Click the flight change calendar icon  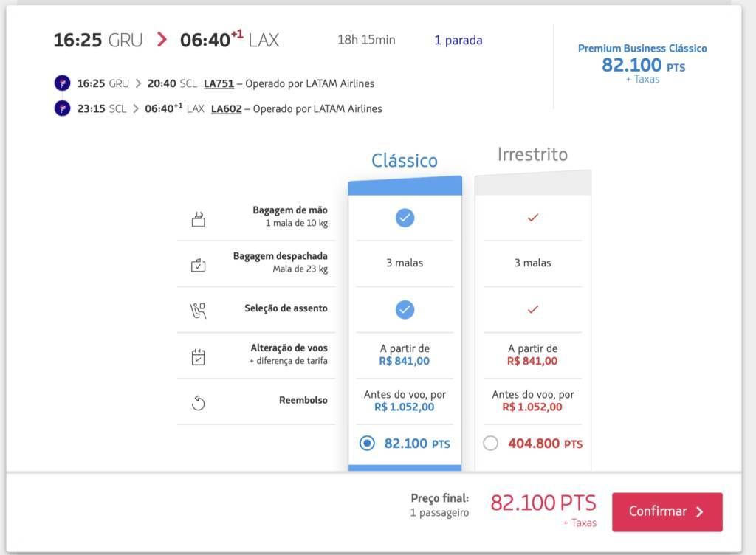click(x=198, y=356)
